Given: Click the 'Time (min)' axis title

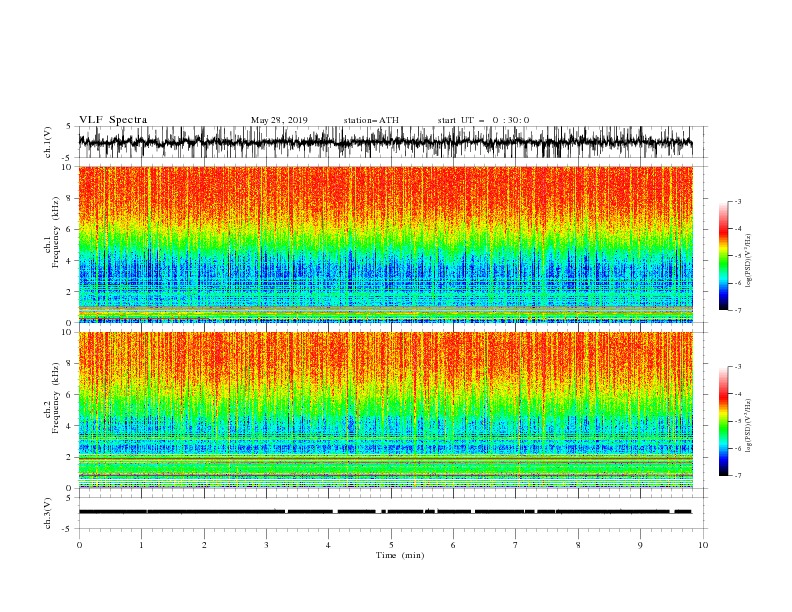Looking at the screenshot, I should [400, 555].
